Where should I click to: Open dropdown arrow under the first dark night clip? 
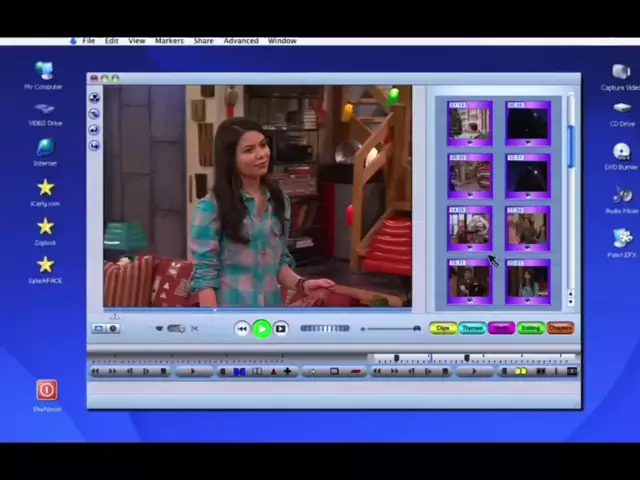tap(528, 142)
